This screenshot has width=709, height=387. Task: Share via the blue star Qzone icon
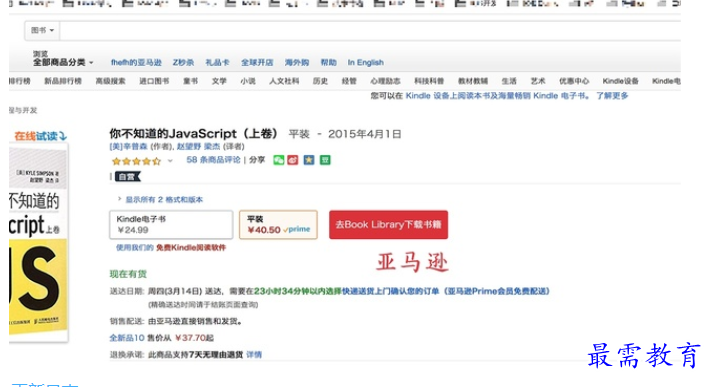point(309,160)
